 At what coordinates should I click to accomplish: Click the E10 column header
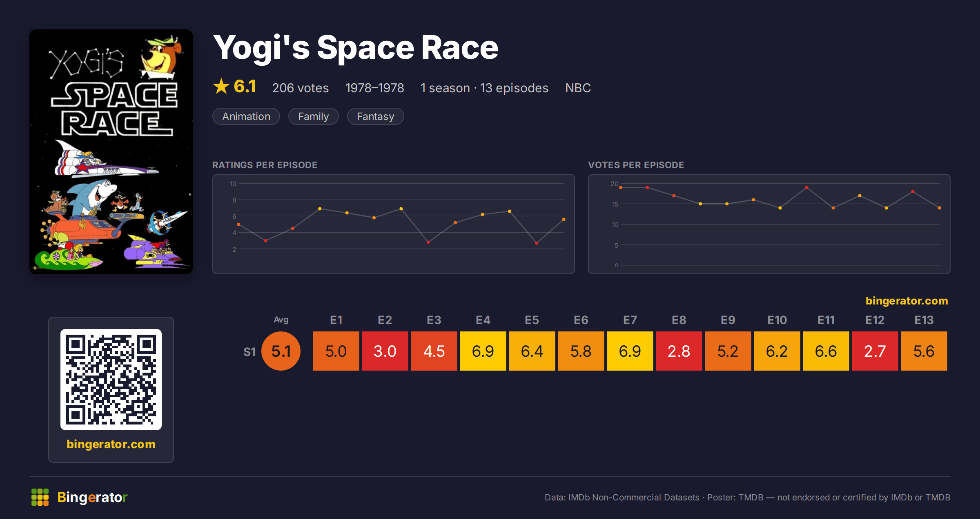click(777, 320)
